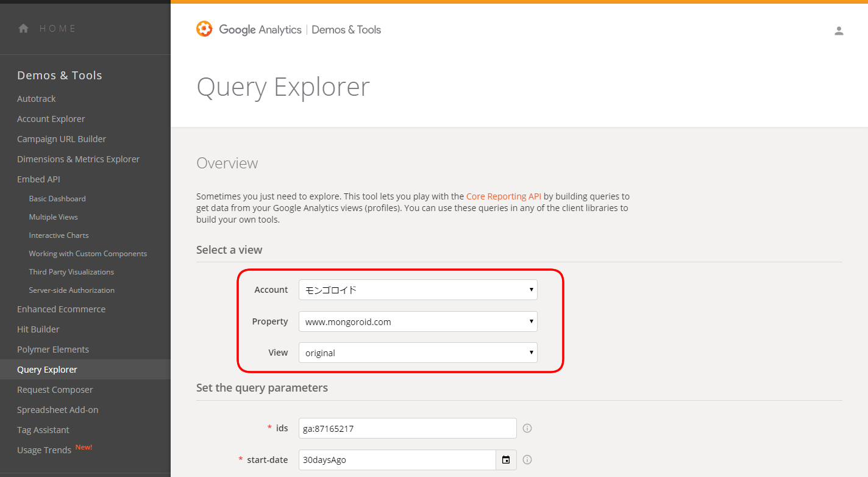
Task: Open Working with Custom Components
Action: [x=88, y=254]
